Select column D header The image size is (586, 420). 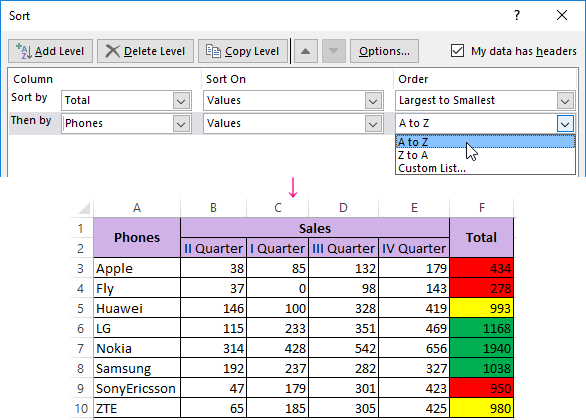[x=343, y=208]
